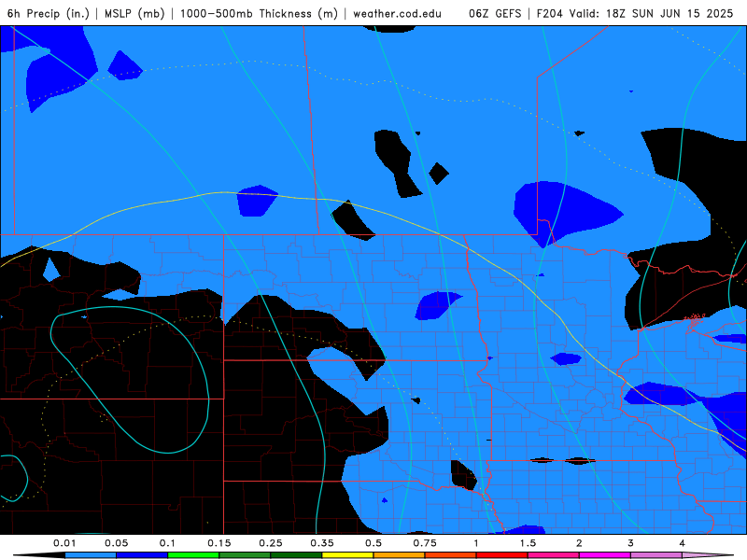
Task: Pick the orange-red 0.75–1 legend swatch
Action: click(x=451, y=555)
